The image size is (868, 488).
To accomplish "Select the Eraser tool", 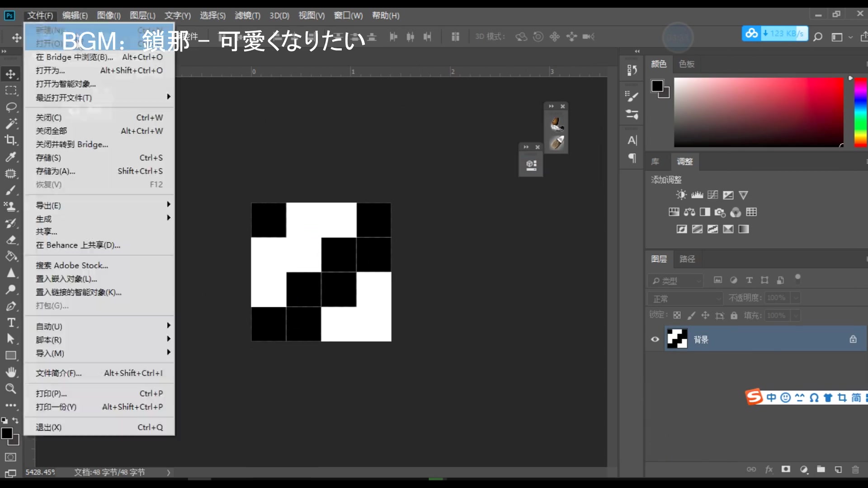I will click(x=11, y=239).
